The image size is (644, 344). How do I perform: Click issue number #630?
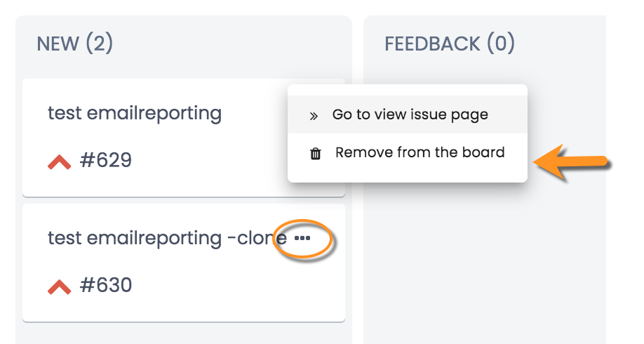pos(105,285)
